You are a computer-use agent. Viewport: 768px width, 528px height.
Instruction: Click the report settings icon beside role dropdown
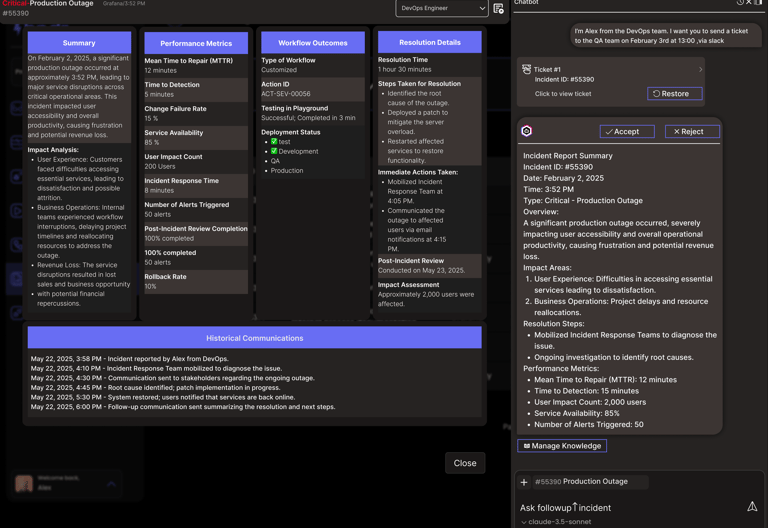(x=498, y=8)
